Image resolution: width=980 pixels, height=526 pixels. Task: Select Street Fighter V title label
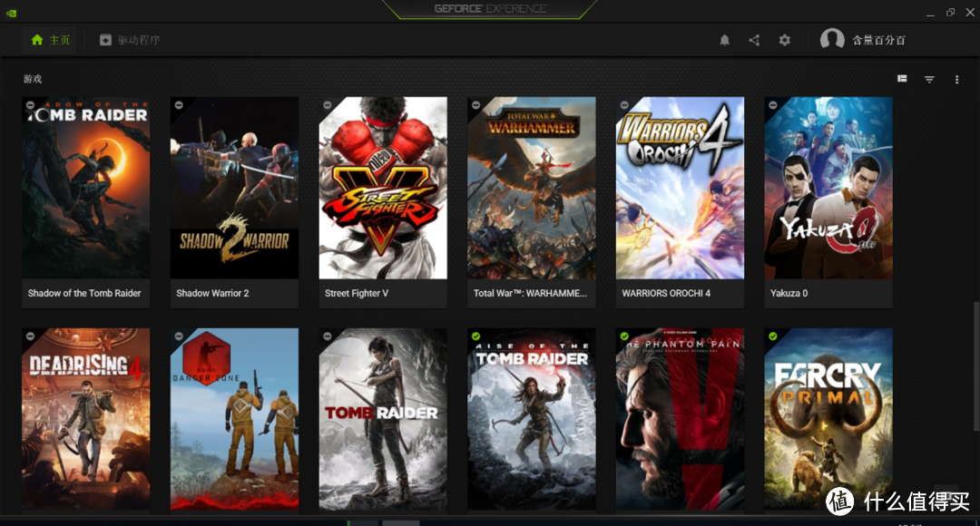coord(357,293)
